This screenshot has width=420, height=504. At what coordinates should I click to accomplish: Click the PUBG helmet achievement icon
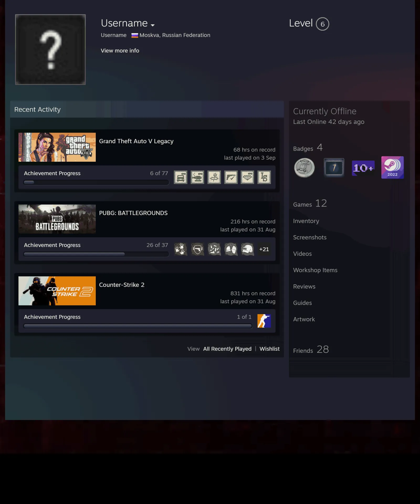coord(248,249)
